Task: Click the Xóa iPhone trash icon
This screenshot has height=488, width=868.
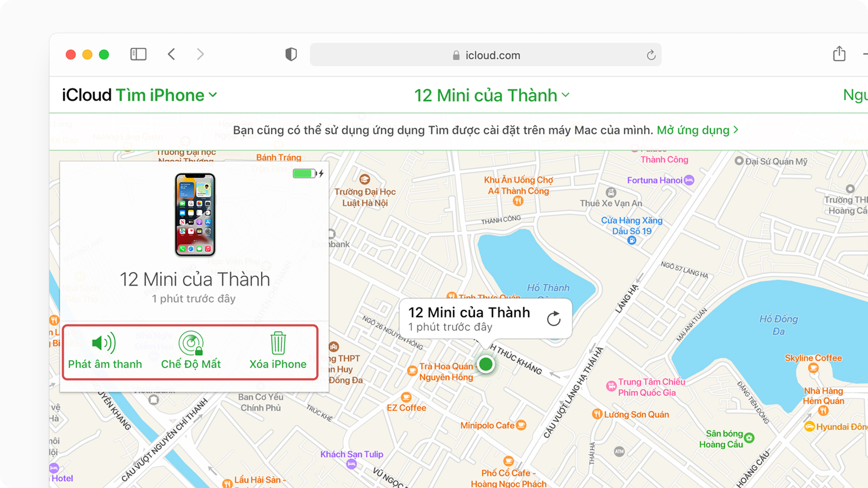Action: click(278, 343)
